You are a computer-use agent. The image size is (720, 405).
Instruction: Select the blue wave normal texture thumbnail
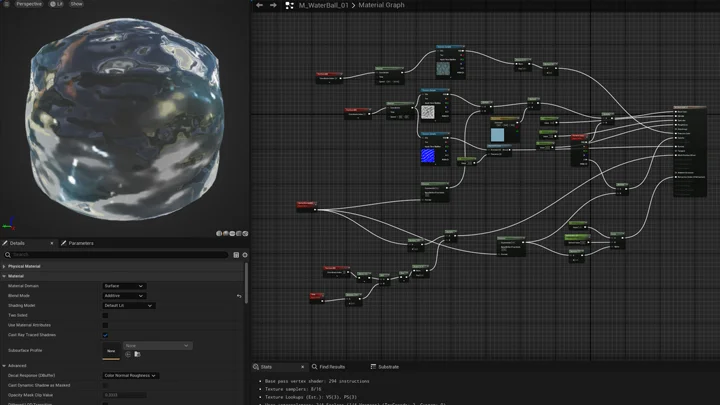click(428, 156)
